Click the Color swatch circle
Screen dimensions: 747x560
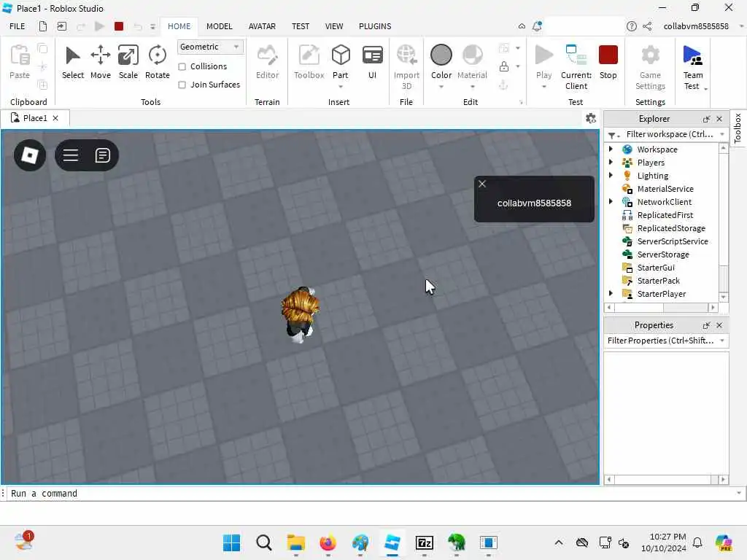tap(441, 55)
